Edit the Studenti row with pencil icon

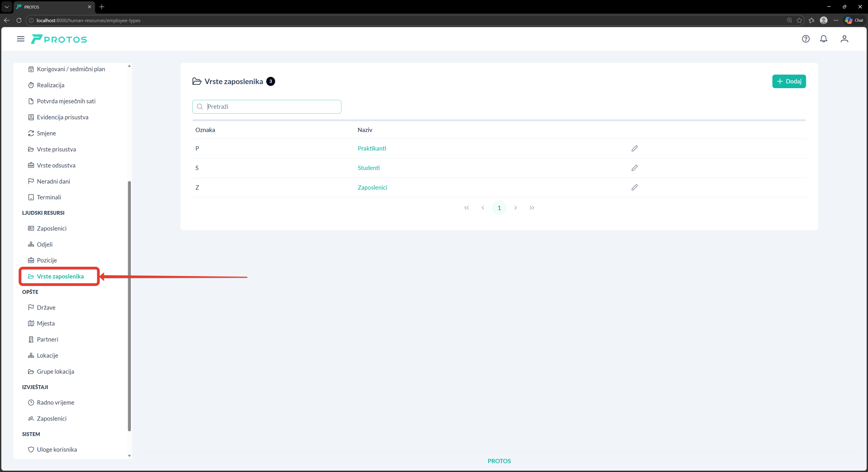(x=634, y=168)
